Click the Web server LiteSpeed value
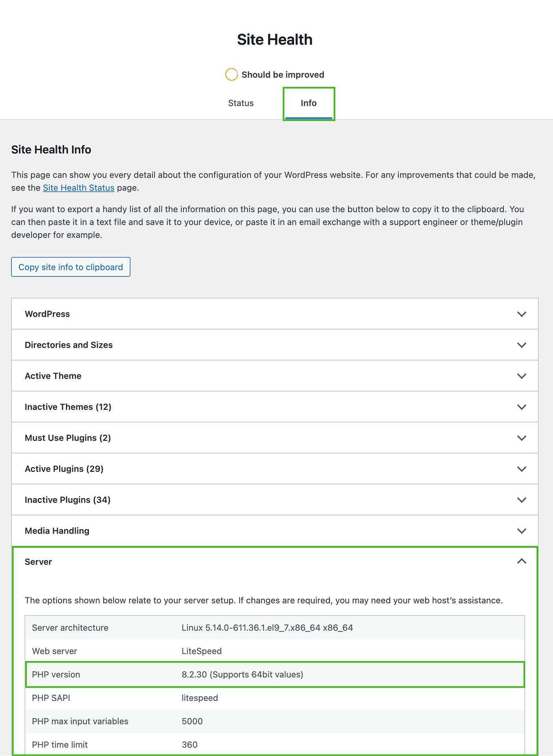 (x=201, y=651)
